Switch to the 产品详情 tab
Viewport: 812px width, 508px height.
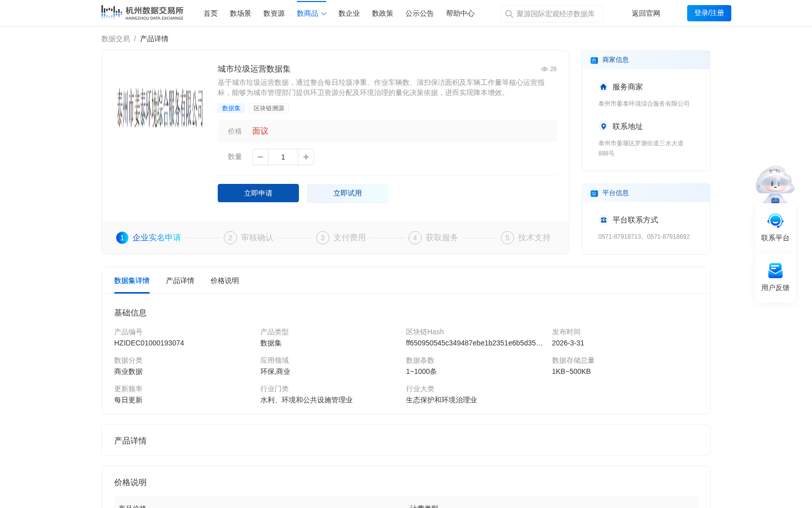point(180,280)
